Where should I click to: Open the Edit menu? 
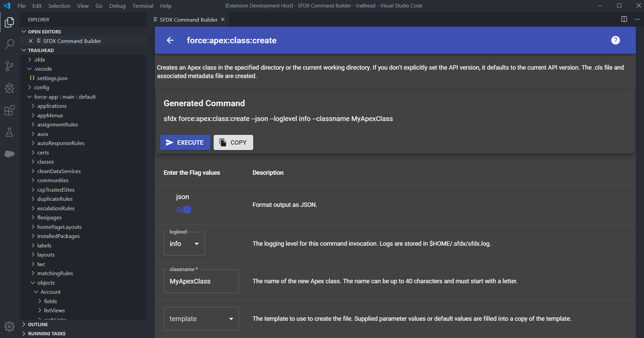pyautogui.click(x=37, y=6)
